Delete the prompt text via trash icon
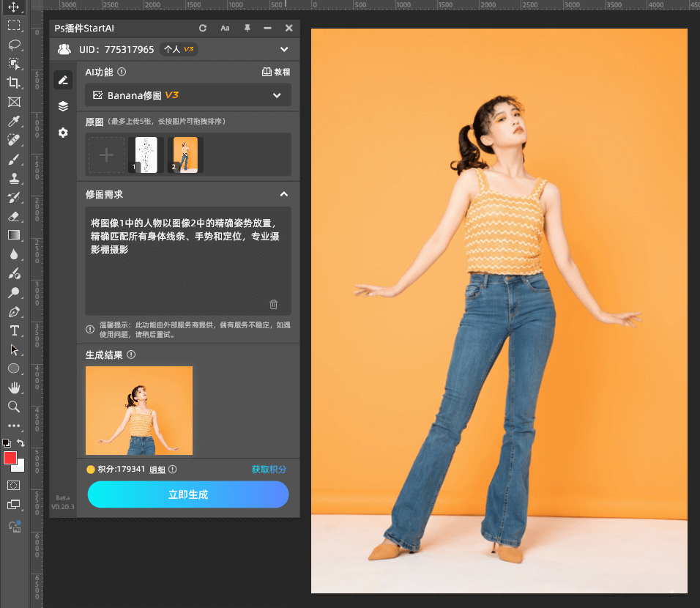 tap(274, 304)
